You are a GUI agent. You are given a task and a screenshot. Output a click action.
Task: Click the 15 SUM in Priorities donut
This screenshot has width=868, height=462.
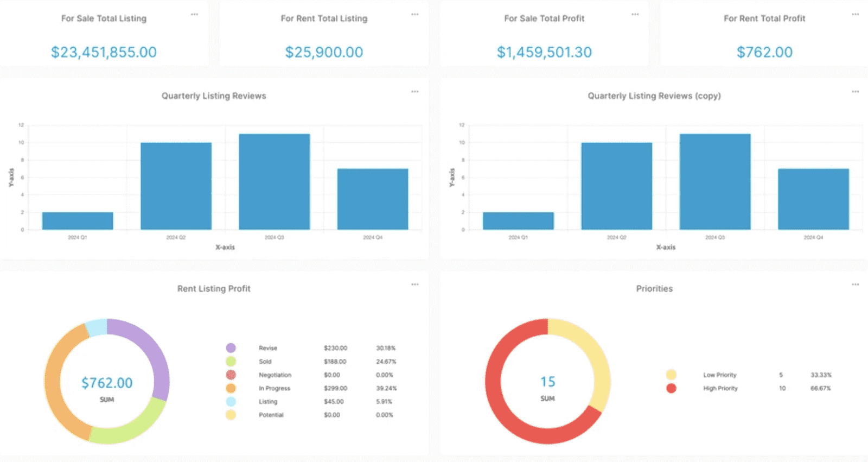coord(548,382)
